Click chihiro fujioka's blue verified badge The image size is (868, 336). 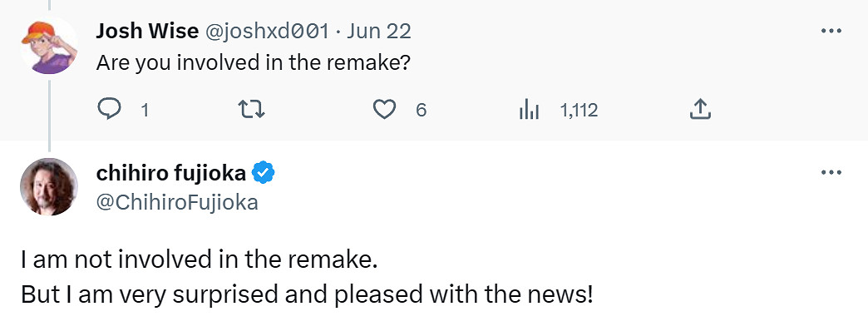coord(264,174)
